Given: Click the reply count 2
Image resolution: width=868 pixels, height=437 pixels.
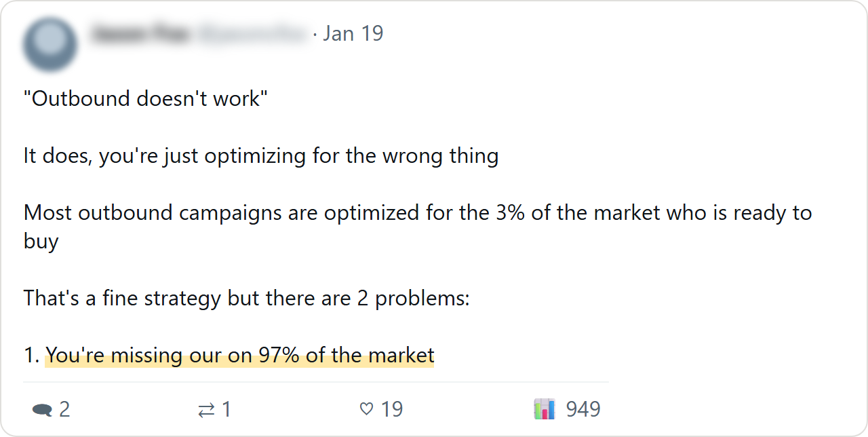Looking at the screenshot, I should point(64,409).
